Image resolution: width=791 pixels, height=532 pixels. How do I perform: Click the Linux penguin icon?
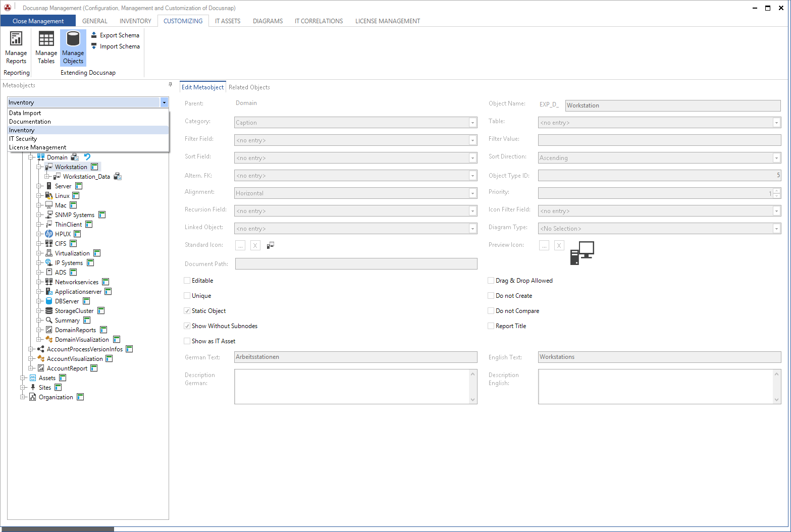click(49, 195)
